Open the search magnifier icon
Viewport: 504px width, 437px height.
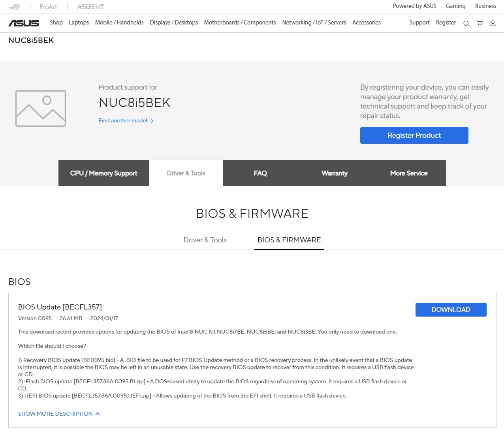click(466, 24)
